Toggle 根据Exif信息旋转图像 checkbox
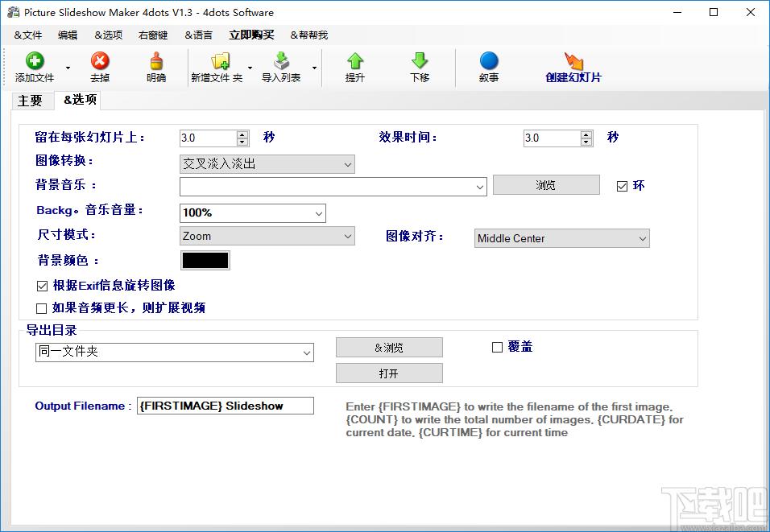The height and width of the screenshot is (532, 770). [x=42, y=286]
